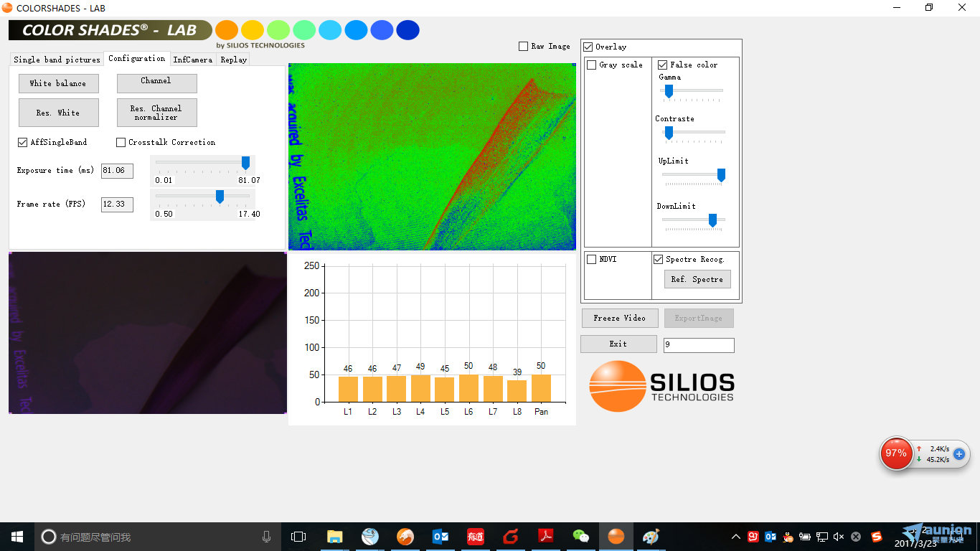
Task: Open Adobe Acrobat from the taskbar
Action: tap(546, 537)
